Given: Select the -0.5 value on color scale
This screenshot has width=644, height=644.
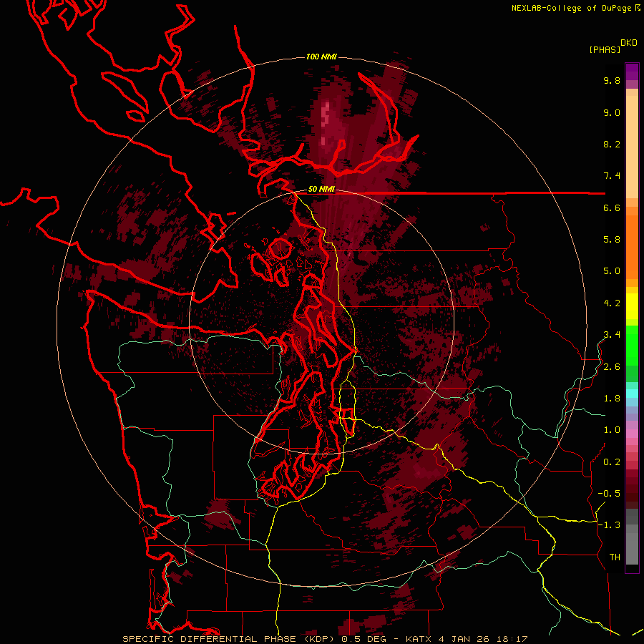Looking at the screenshot, I should click(609, 493).
